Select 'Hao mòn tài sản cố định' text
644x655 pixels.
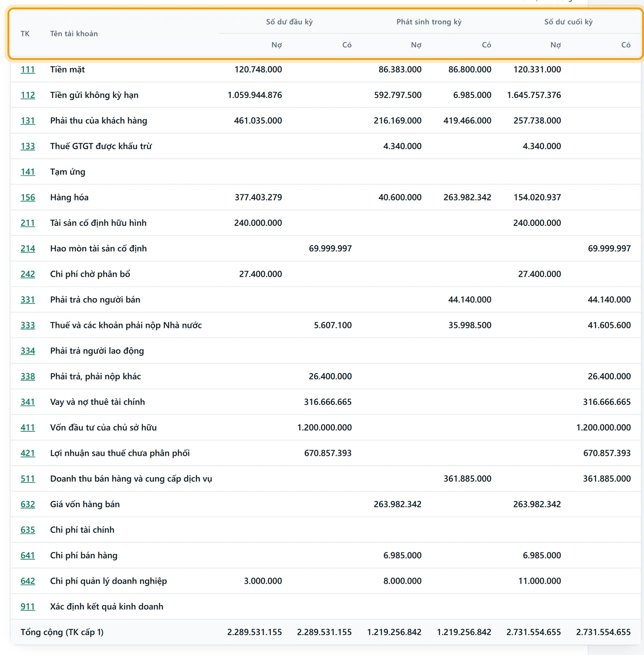click(x=98, y=249)
